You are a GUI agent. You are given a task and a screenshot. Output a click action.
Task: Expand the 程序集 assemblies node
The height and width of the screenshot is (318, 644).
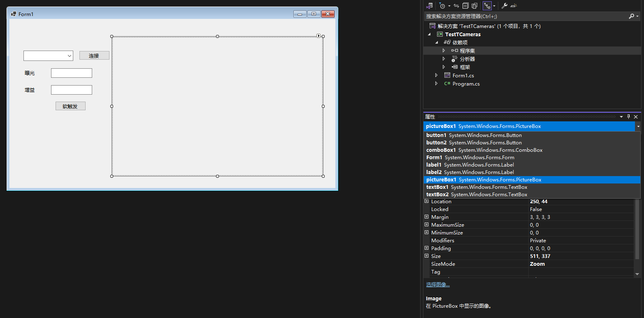click(444, 51)
